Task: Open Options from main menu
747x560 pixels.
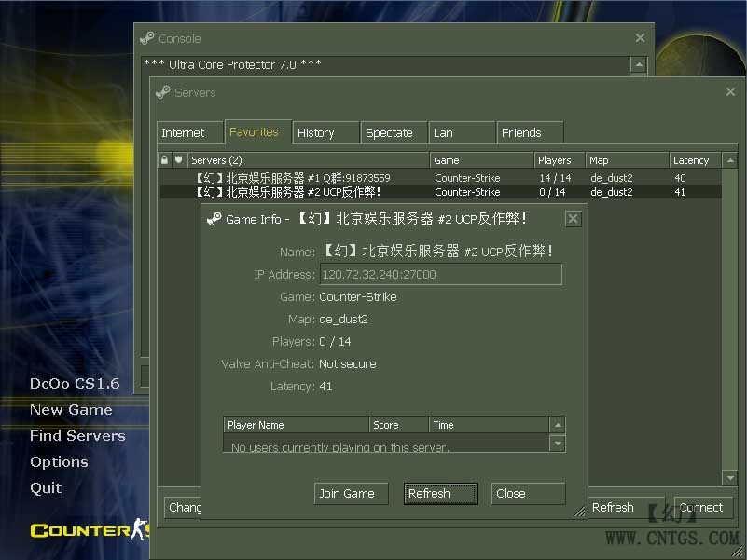Action: (59, 462)
